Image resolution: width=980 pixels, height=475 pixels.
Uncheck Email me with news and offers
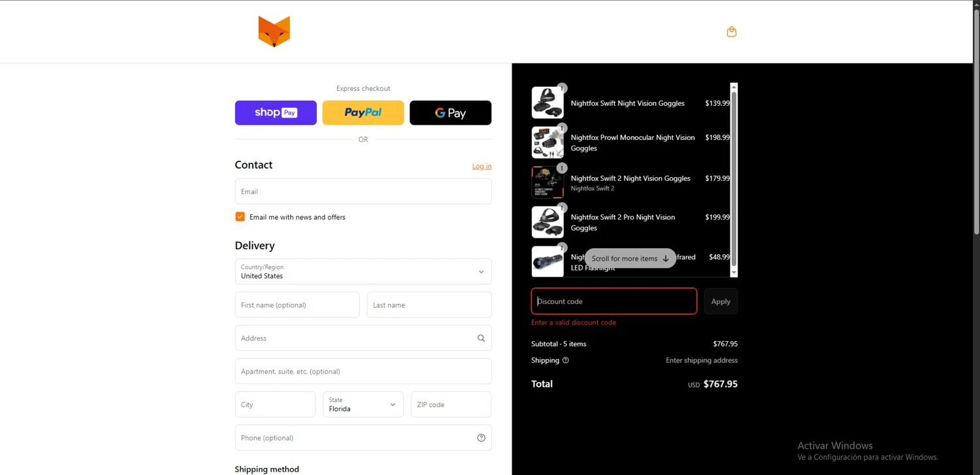point(240,217)
